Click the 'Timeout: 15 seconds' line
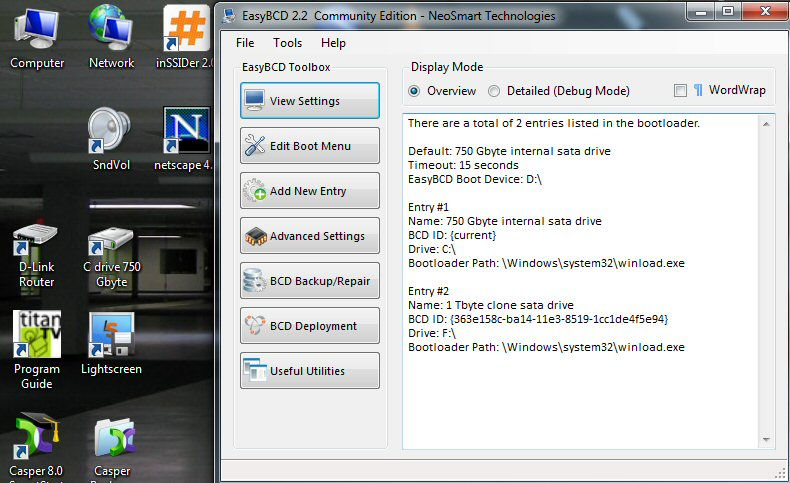Viewport: 790px width, 483px height. (463, 165)
